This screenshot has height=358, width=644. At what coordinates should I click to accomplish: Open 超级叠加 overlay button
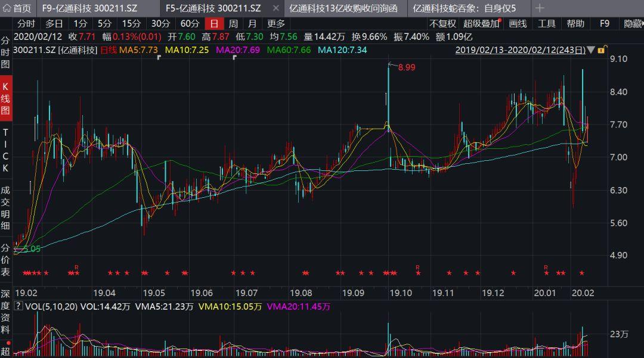[x=482, y=24]
